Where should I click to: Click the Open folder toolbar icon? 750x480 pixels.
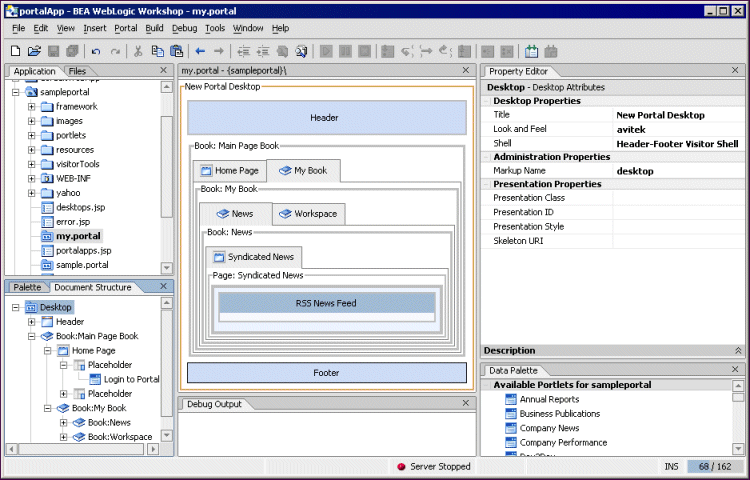(x=34, y=51)
